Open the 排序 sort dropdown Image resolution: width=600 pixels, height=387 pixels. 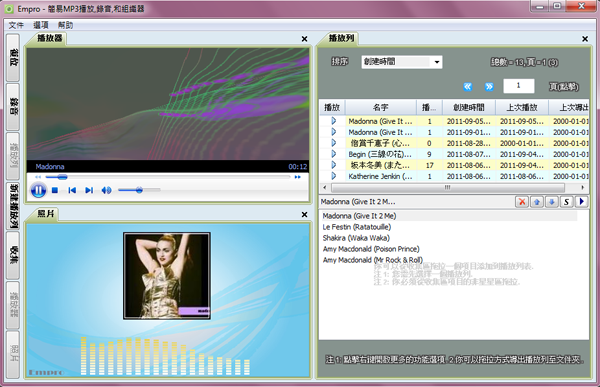[x=402, y=62]
